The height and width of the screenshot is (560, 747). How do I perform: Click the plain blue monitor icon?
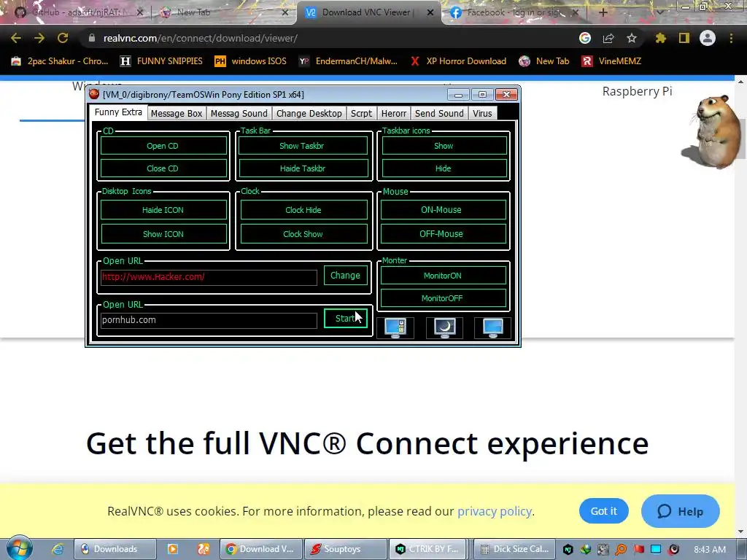(x=492, y=327)
